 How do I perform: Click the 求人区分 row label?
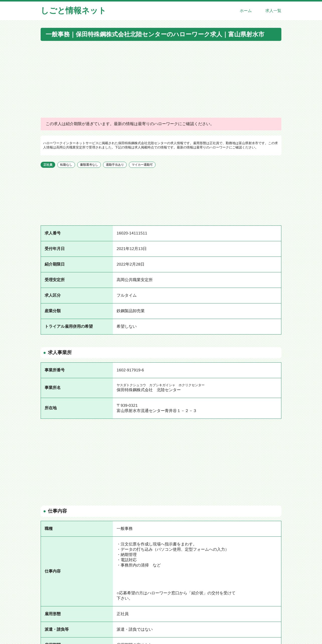(53, 295)
